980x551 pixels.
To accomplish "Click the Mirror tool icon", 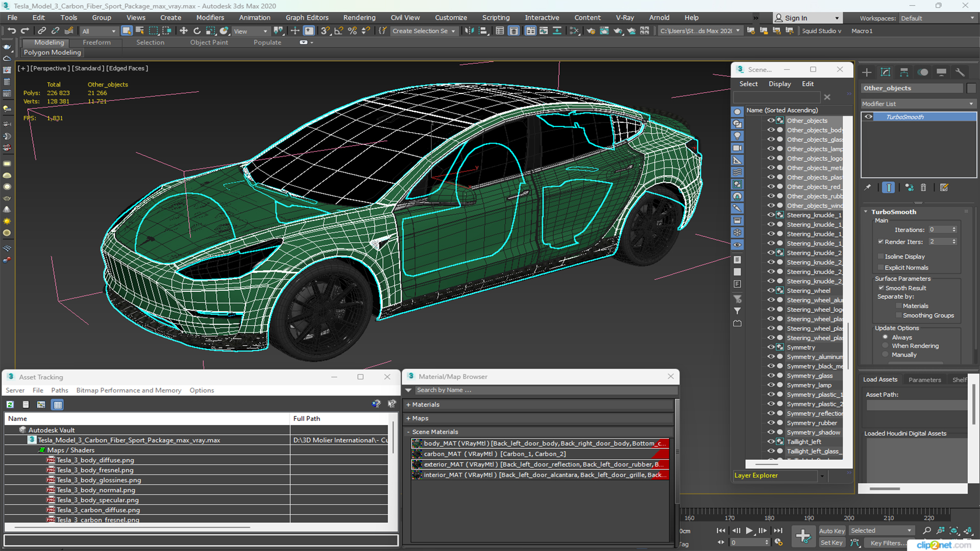I will pos(469,31).
